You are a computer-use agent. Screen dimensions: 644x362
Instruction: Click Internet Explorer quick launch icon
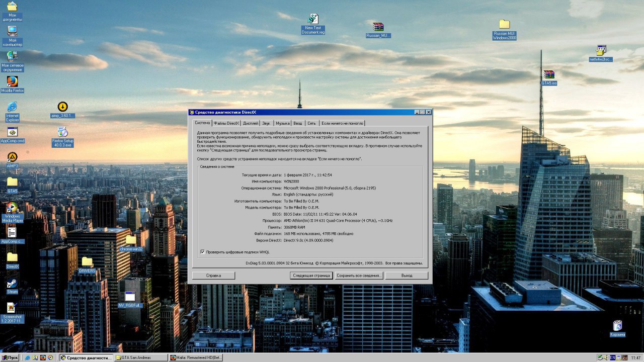[x=27, y=357]
